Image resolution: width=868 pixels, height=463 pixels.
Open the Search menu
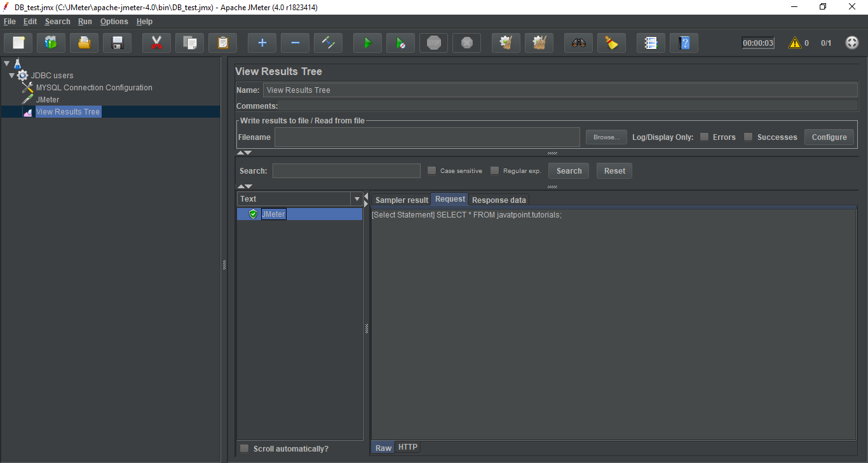(x=57, y=22)
